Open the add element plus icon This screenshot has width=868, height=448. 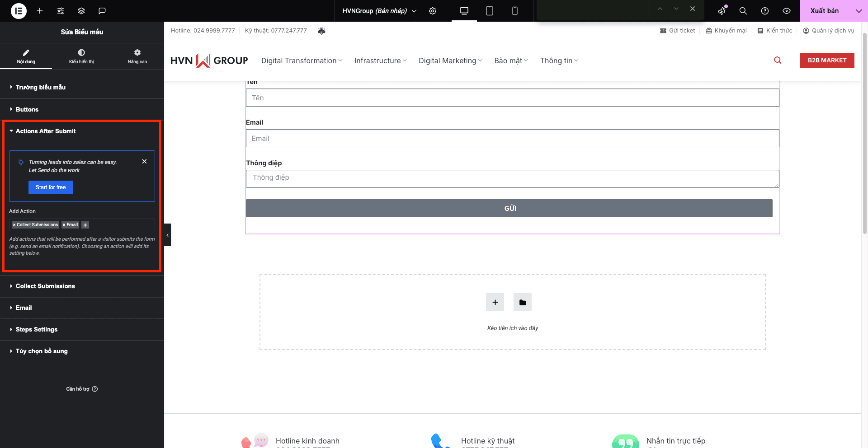tap(40, 11)
